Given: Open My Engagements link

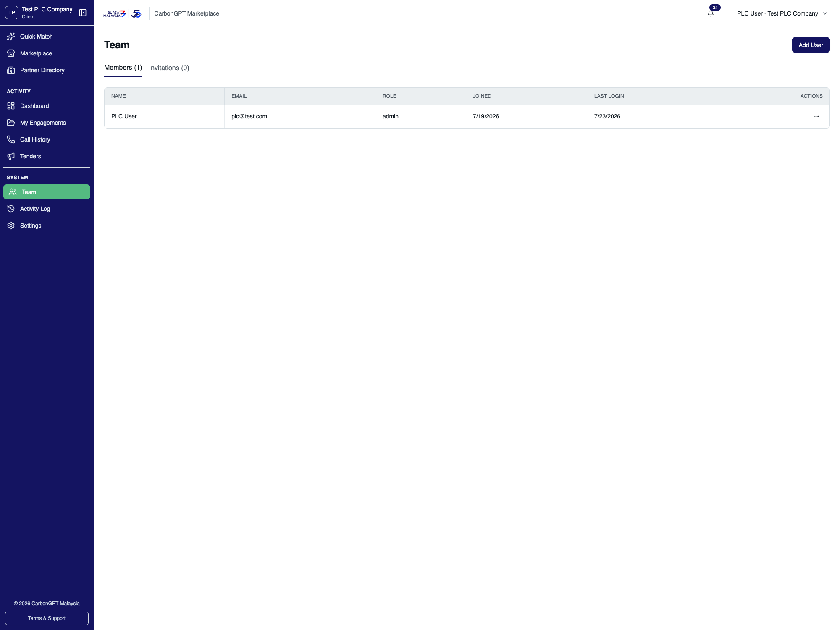Looking at the screenshot, I should 47,123.
